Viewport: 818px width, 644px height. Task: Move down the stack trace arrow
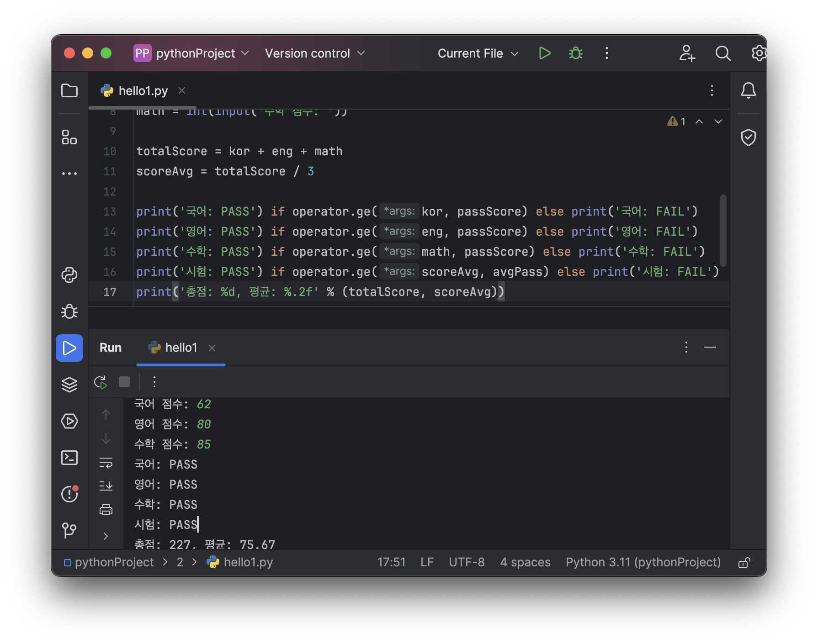pyautogui.click(x=106, y=438)
